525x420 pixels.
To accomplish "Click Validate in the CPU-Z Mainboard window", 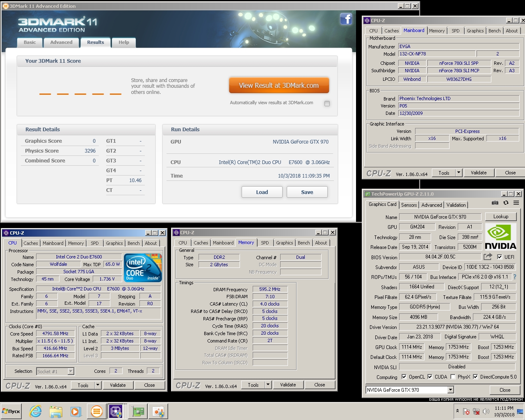I will click(x=478, y=173).
